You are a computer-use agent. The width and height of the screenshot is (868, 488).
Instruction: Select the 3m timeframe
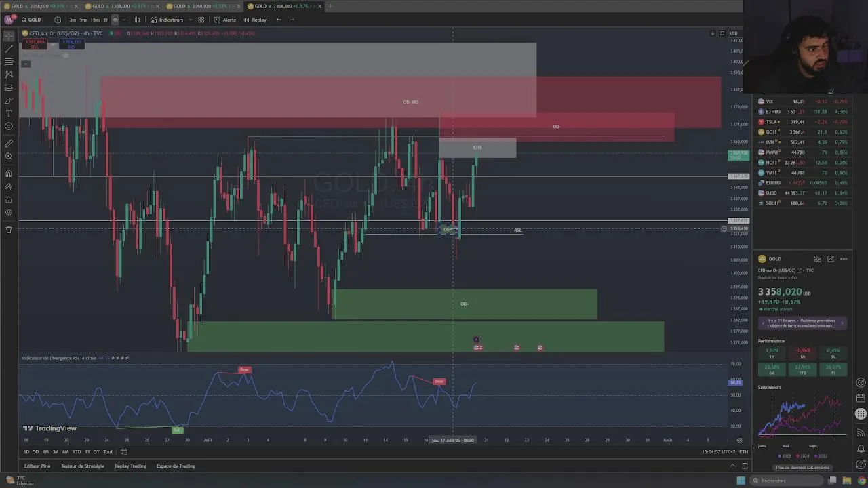pos(73,20)
